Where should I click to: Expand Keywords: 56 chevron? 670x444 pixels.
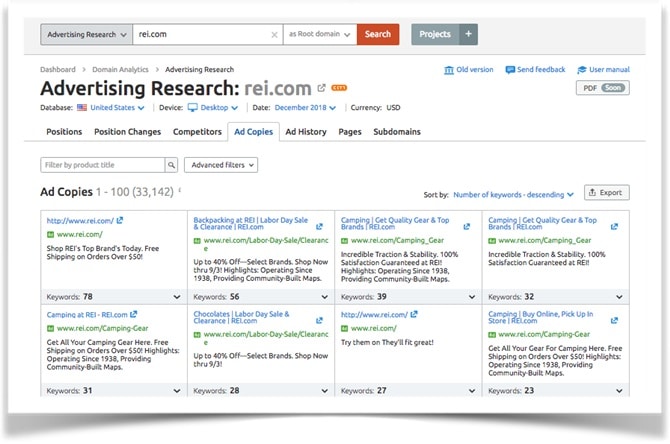click(x=325, y=297)
